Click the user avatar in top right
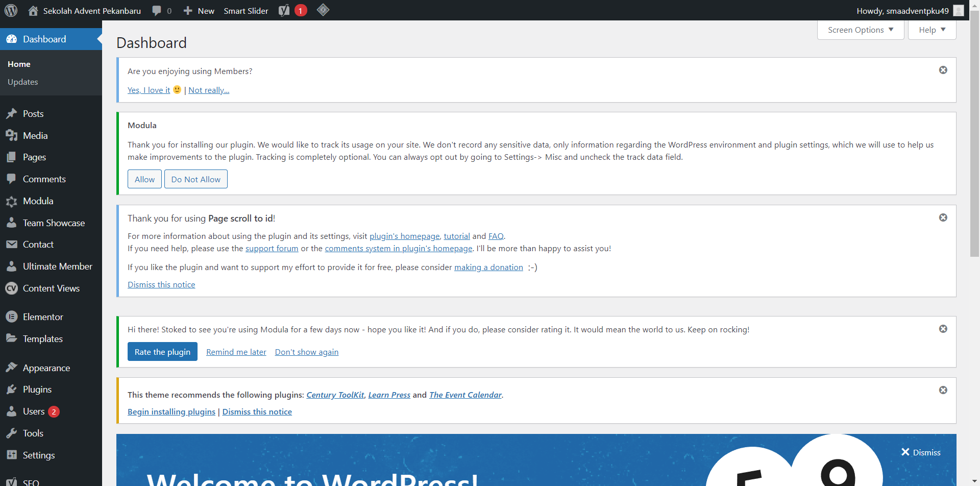The image size is (980, 486). pyautogui.click(x=959, y=11)
